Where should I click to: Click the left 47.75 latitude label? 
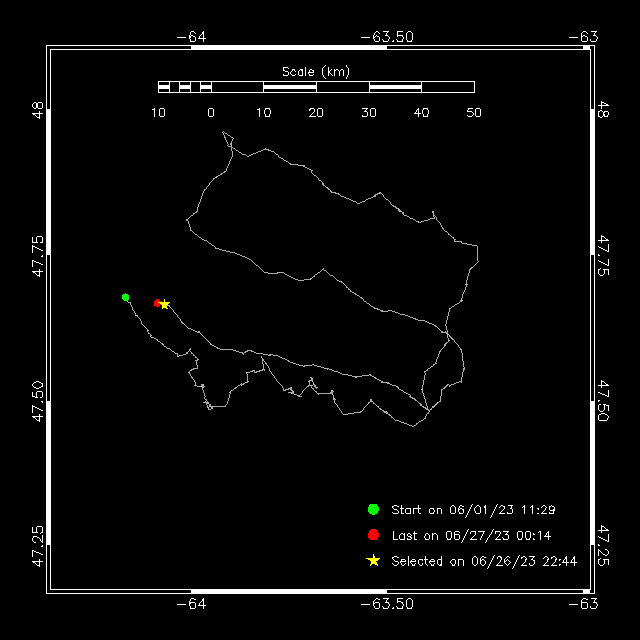pyautogui.click(x=38, y=256)
